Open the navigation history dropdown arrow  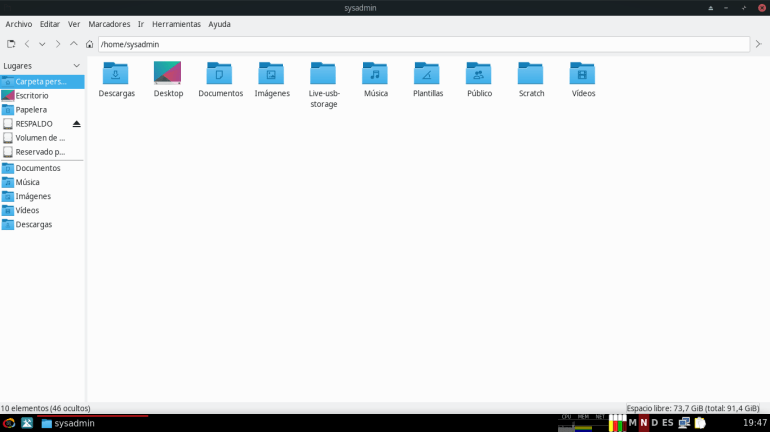tap(42, 44)
